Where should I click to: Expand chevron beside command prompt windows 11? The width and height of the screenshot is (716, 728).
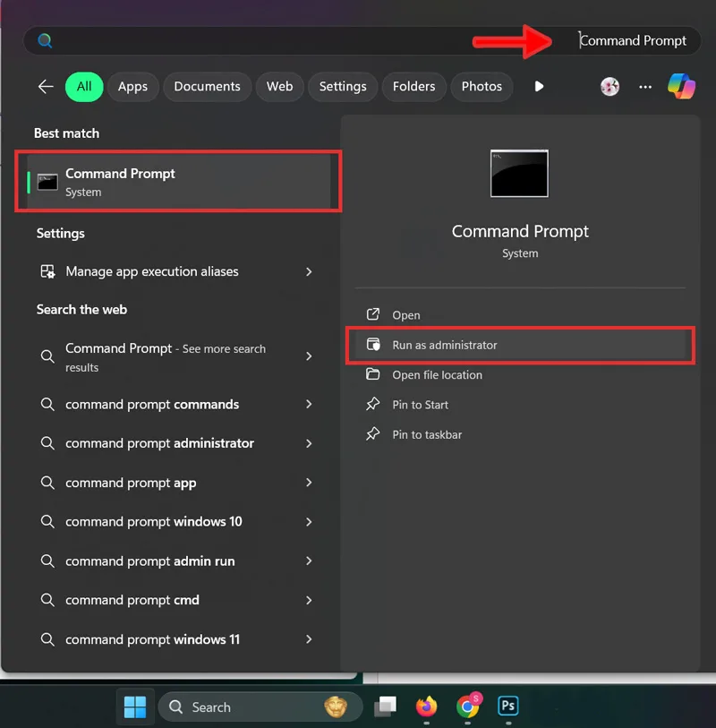309,639
